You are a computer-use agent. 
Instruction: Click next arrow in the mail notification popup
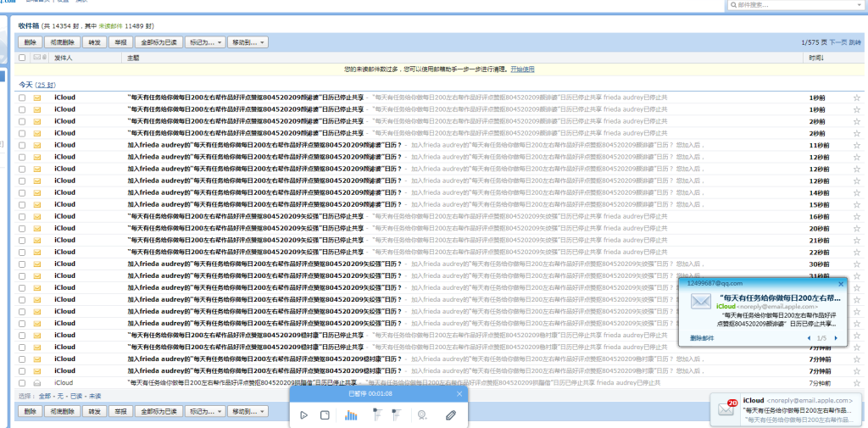click(x=836, y=338)
